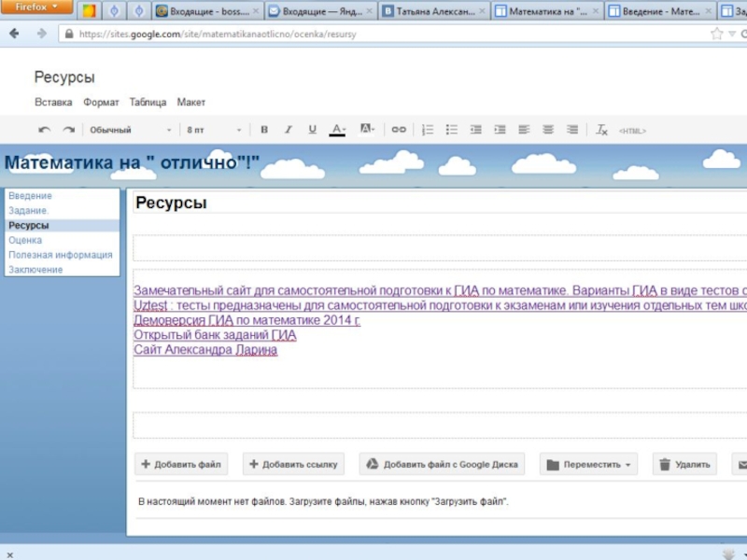Open link 'Демоверсия ГИА по математике 2014 г.'

[x=247, y=320]
